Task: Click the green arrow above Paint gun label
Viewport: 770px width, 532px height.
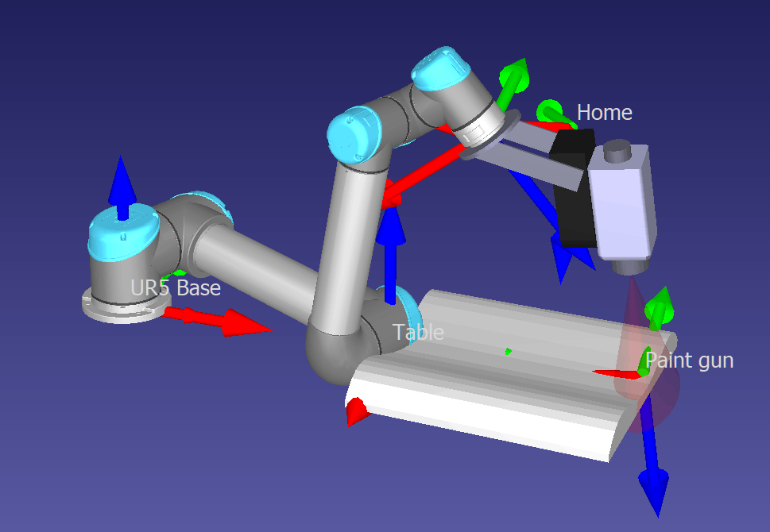Action: tap(660, 309)
